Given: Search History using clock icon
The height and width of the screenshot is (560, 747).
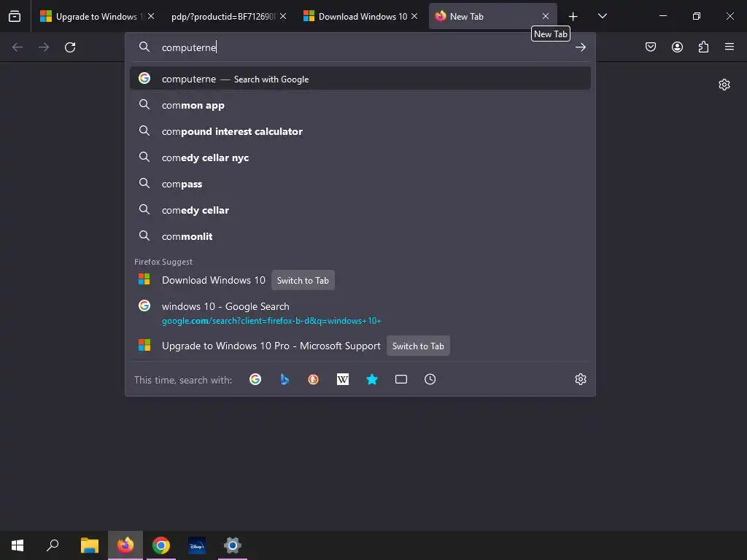Looking at the screenshot, I should pos(430,379).
